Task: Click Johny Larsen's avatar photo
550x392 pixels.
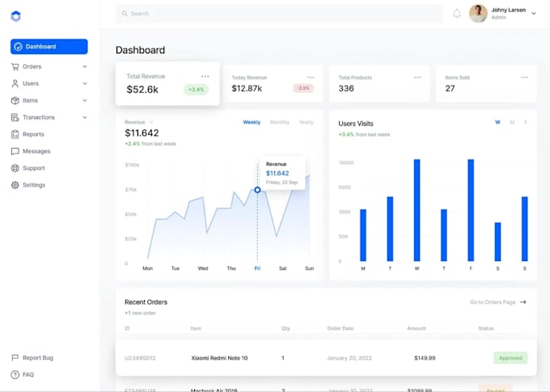Action: coord(478,13)
